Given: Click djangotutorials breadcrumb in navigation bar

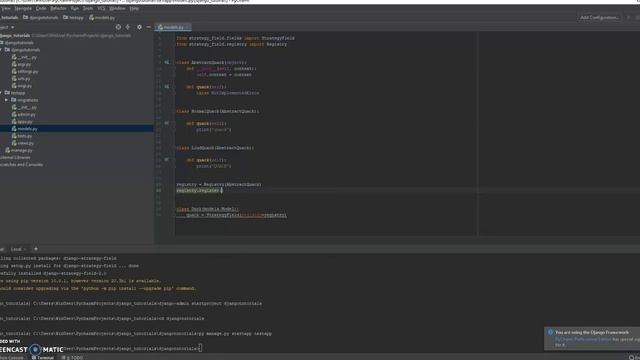Looking at the screenshot, I should pos(40,18).
